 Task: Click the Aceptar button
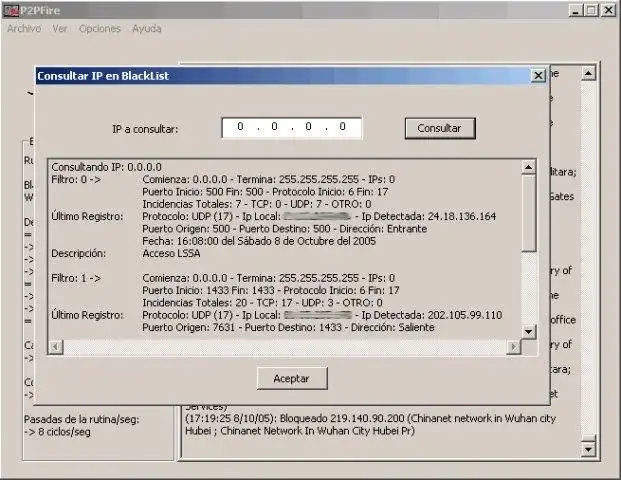point(292,379)
